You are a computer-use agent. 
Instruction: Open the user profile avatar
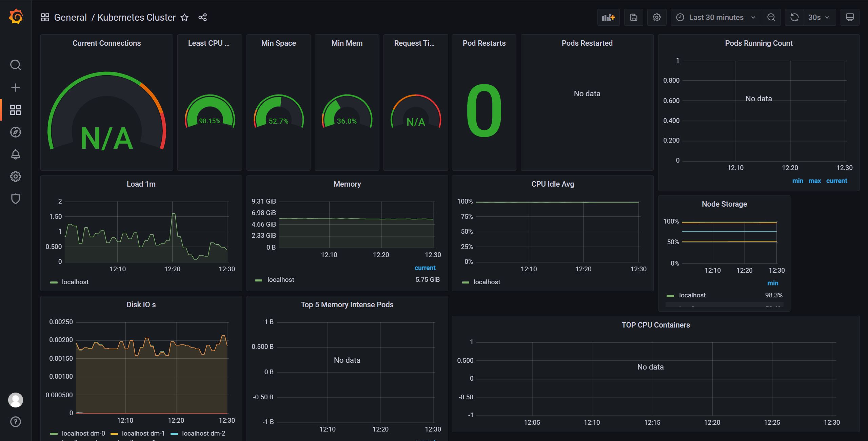[16, 400]
